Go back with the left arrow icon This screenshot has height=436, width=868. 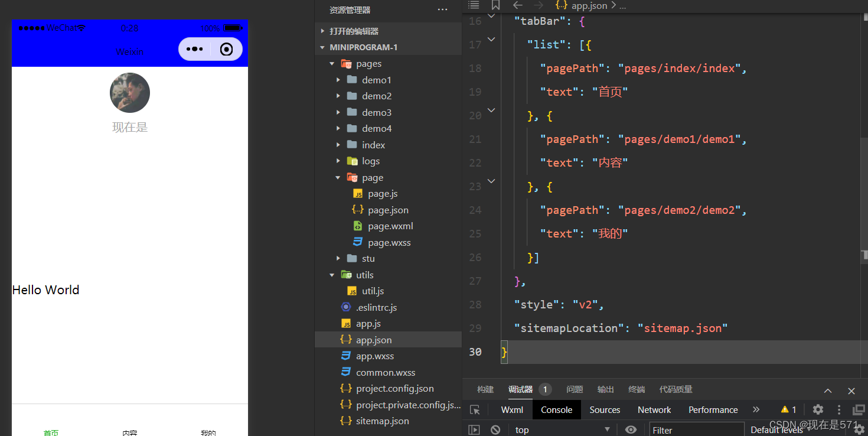517,5
